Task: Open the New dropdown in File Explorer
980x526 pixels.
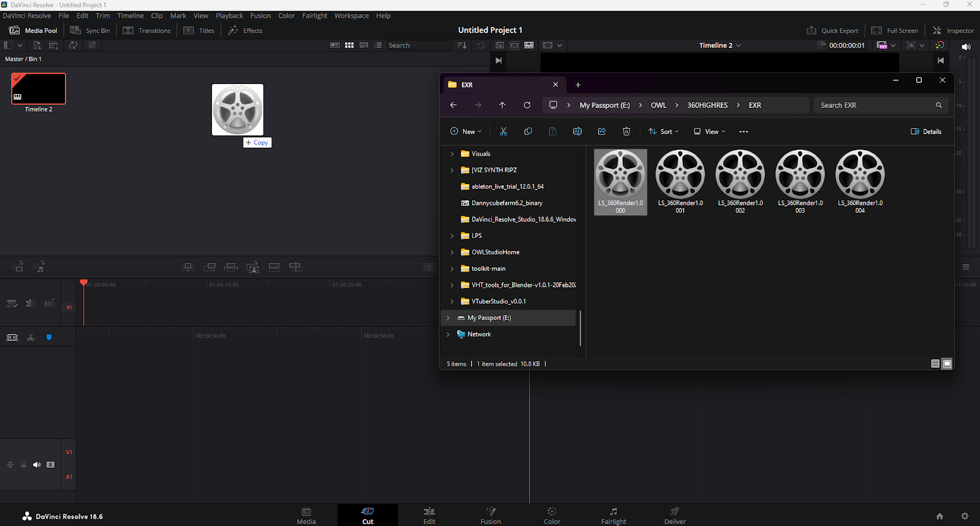Action: click(x=466, y=132)
